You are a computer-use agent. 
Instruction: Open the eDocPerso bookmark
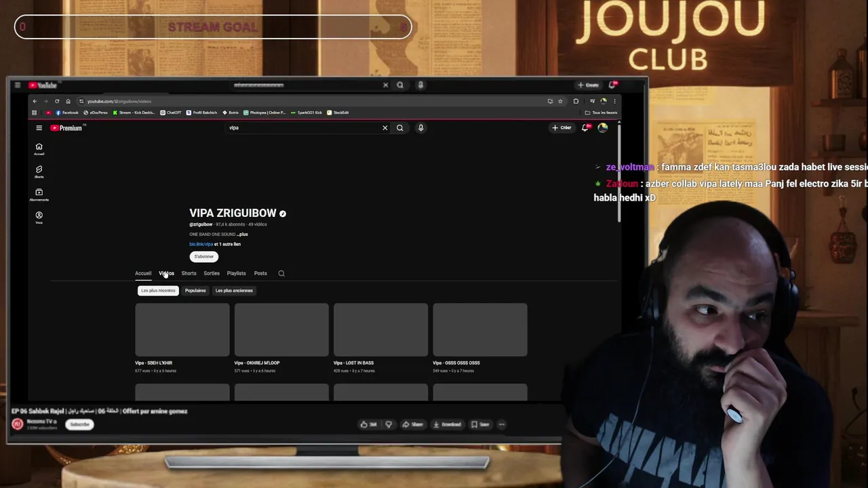(x=96, y=113)
